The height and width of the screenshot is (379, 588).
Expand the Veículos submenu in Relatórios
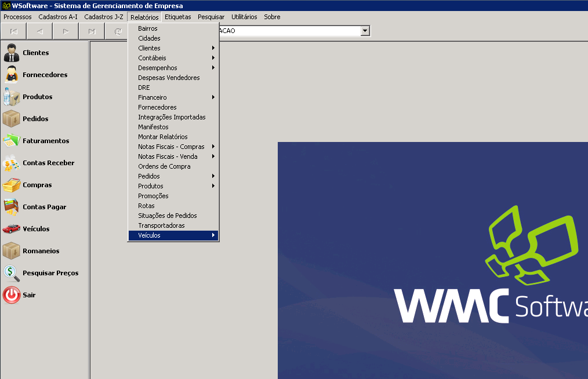pos(173,235)
